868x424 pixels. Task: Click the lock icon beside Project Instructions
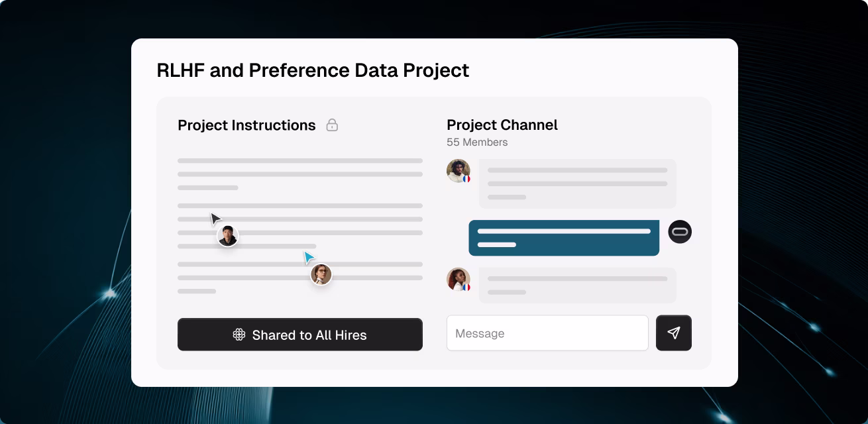point(333,125)
